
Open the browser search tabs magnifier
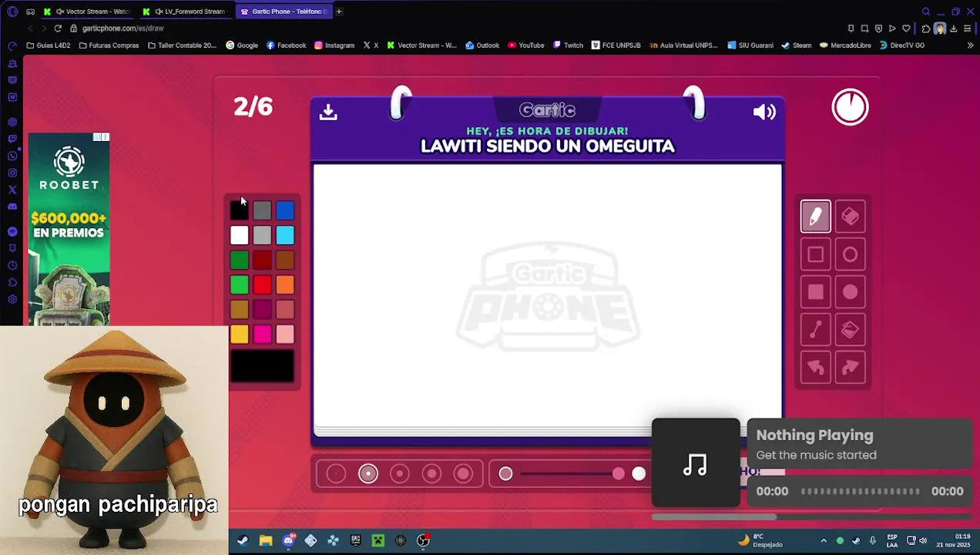click(x=925, y=12)
